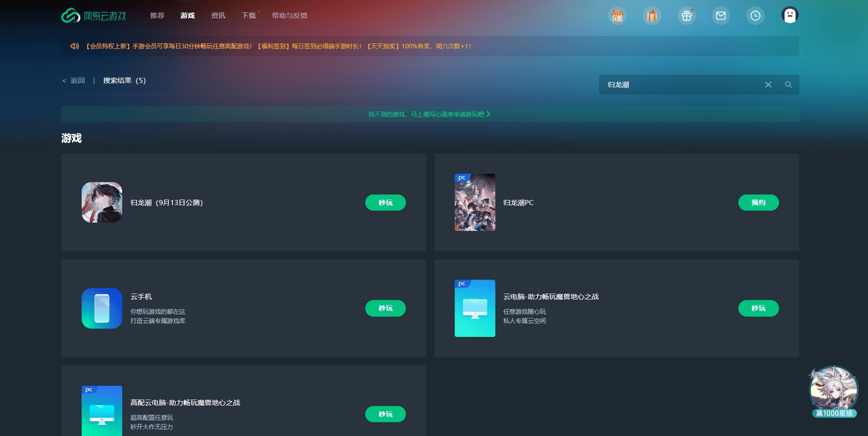
Task: Click 你想玩游戏的都在这 description text
Action: [158, 312]
